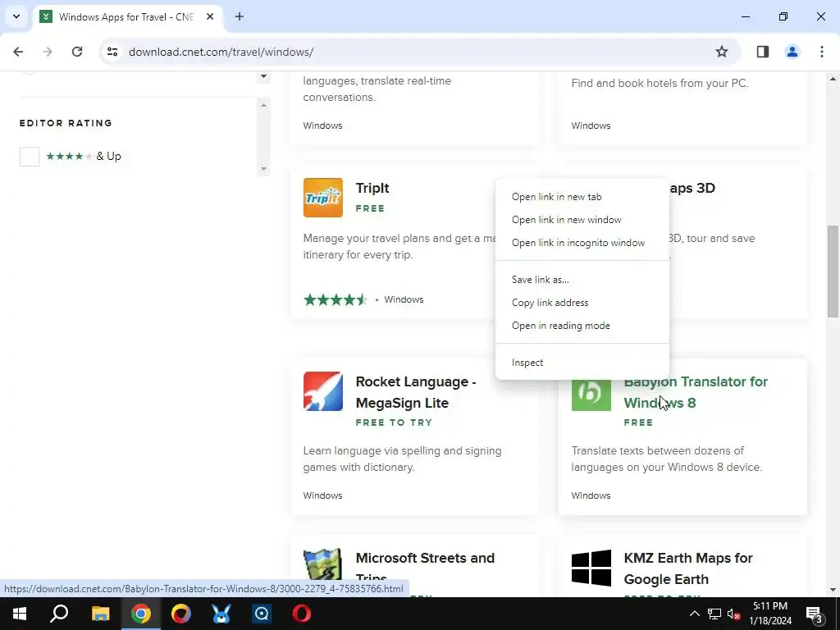Click the filter panel scroll-up arrow
The height and width of the screenshot is (630, 840).
263,105
